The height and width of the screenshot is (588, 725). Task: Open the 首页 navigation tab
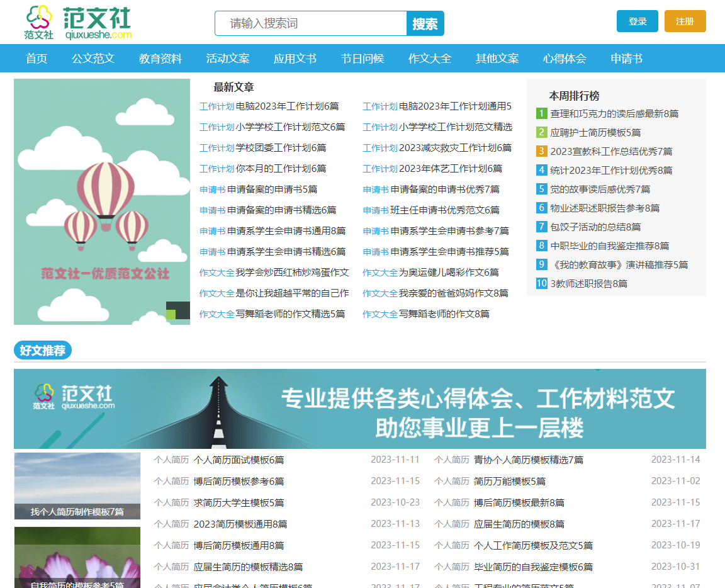[37, 59]
